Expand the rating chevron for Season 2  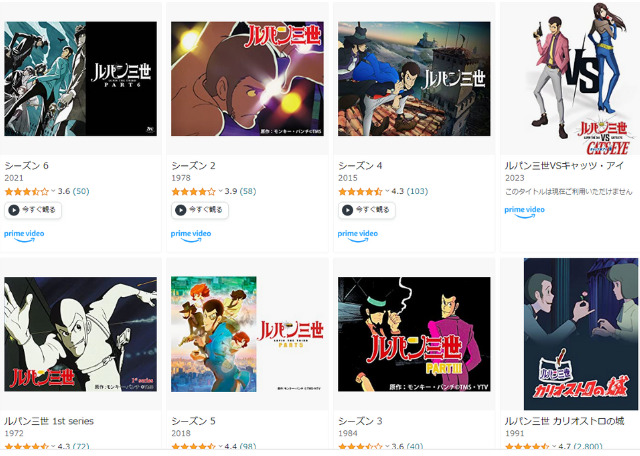[220, 191]
